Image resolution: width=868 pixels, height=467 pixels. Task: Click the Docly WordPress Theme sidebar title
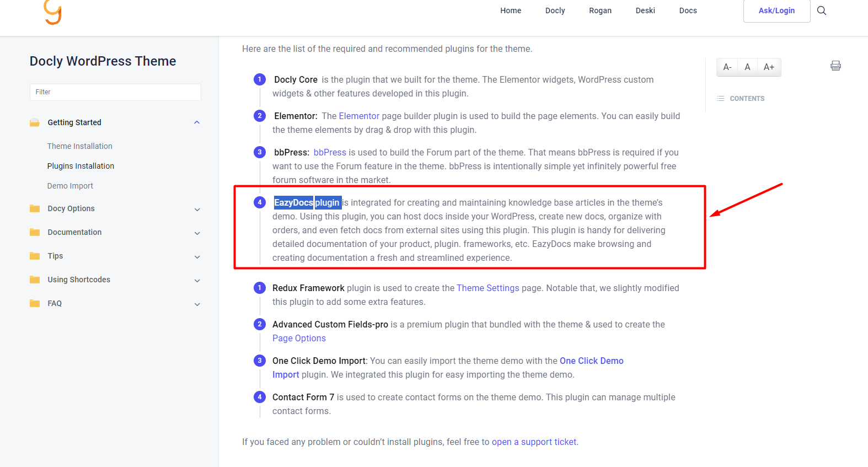pyautogui.click(x=103, y=61)
